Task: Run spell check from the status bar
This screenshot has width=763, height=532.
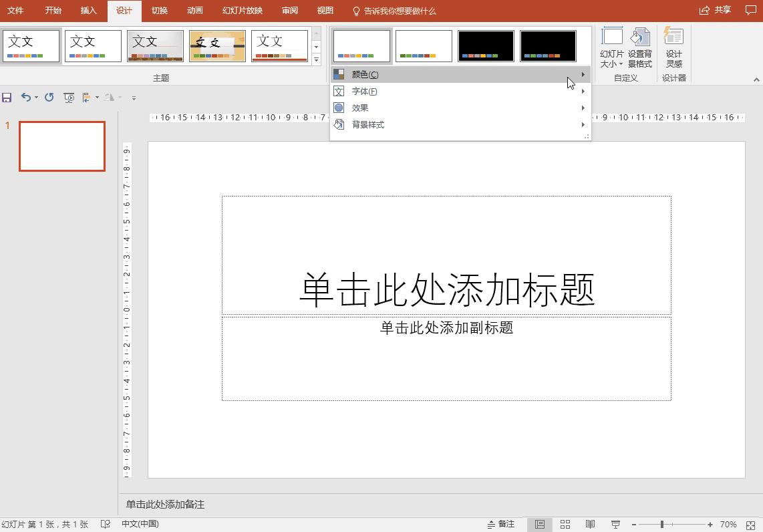Action: pos(105,524)
